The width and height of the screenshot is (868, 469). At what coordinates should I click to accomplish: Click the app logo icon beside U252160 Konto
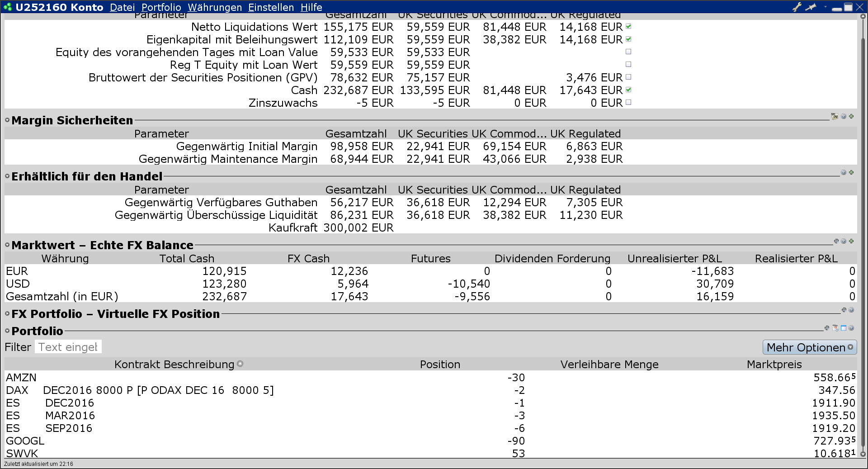pos(8,7)
